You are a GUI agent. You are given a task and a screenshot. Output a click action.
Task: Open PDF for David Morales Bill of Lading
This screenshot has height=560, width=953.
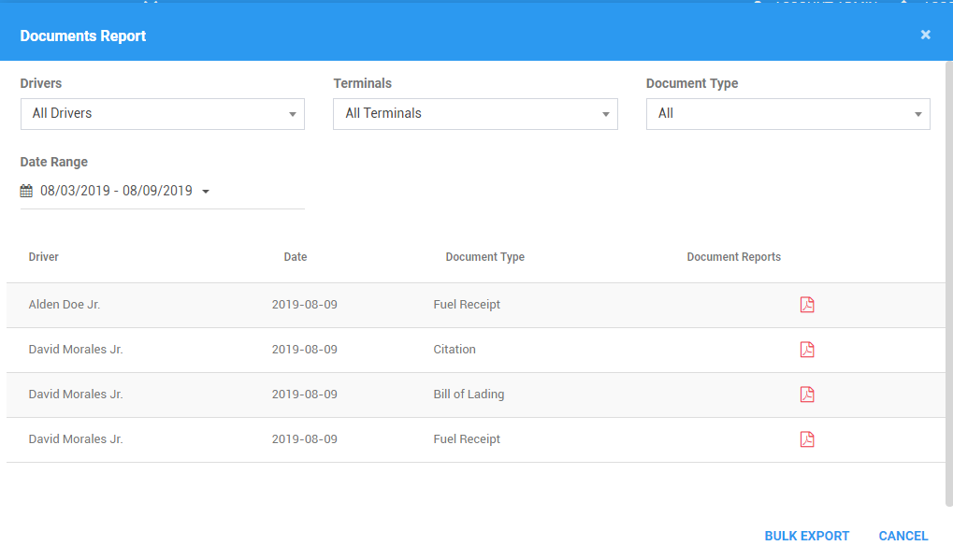807,395
